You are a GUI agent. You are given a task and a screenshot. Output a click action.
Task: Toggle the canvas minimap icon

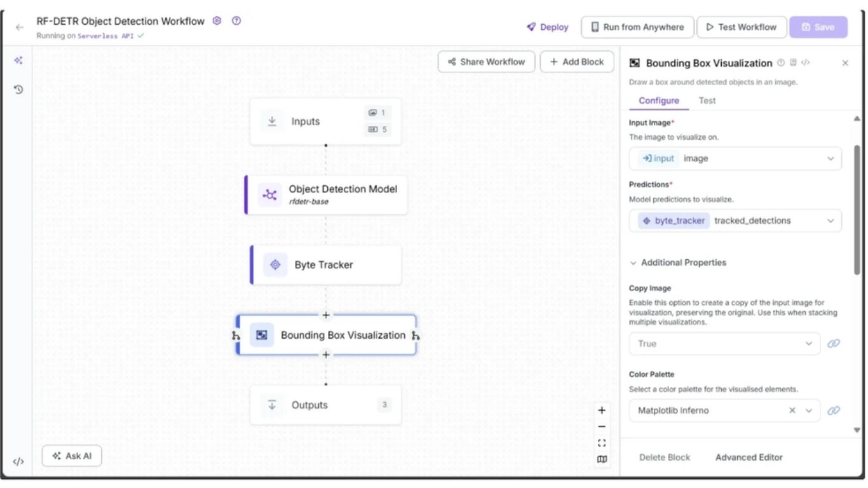pos(602,459)
